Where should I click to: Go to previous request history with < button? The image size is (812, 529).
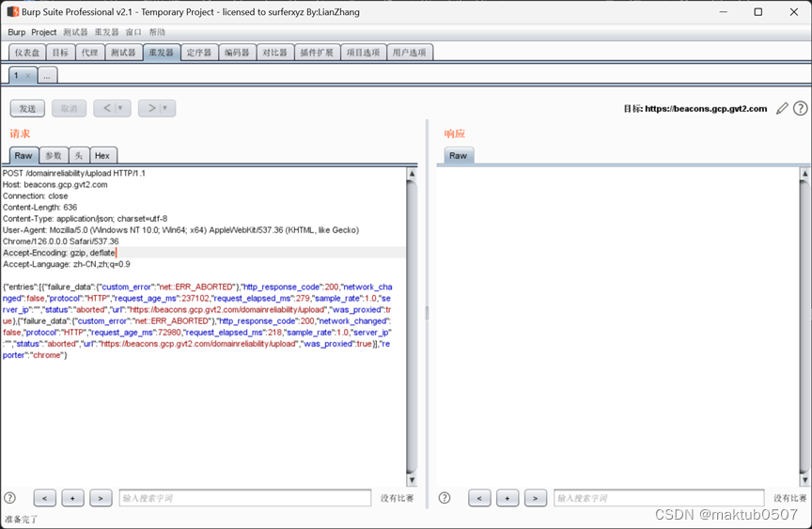pos(107,108)
